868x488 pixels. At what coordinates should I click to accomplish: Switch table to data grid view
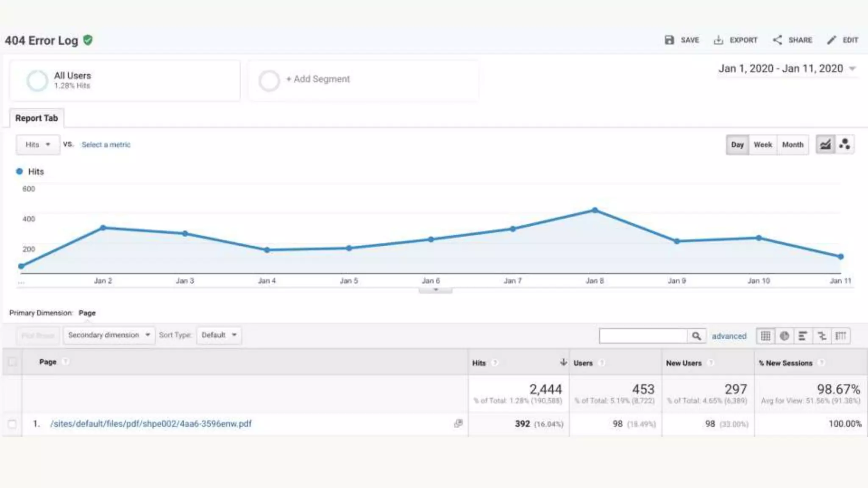[766, 336]
